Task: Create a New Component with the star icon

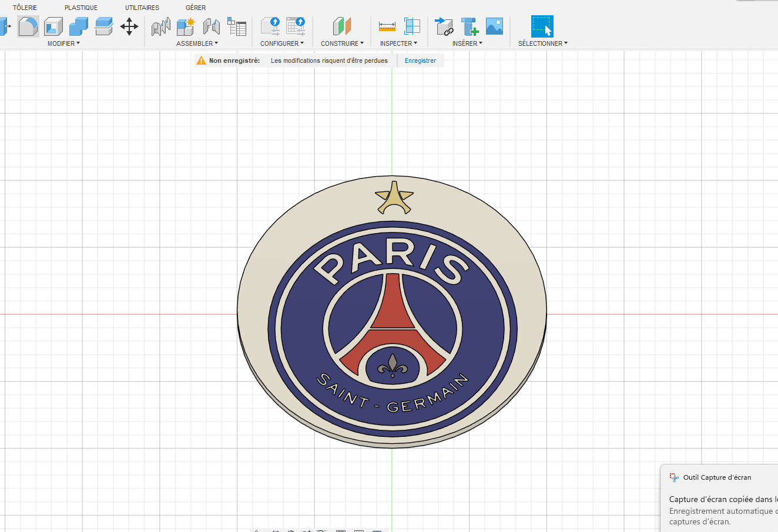Action: 186,26
